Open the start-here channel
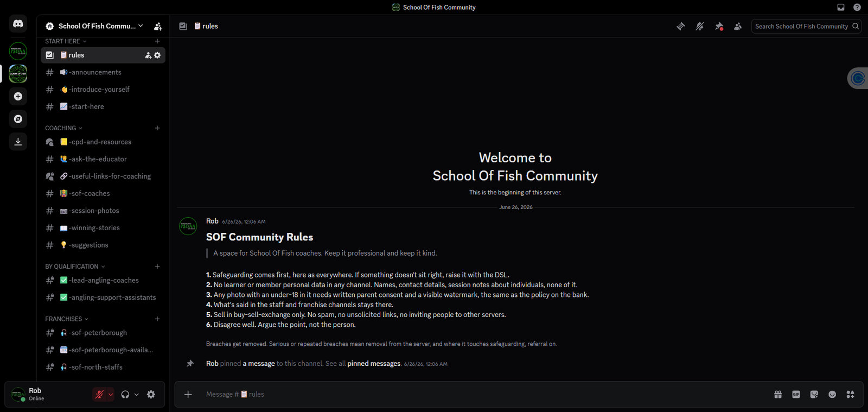Viewport: 868px width, 412px height. point(103,107)
